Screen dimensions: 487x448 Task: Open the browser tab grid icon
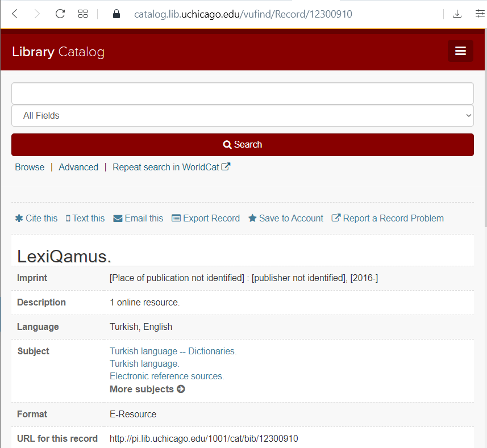pyautogui.click(x=82, y=14)
